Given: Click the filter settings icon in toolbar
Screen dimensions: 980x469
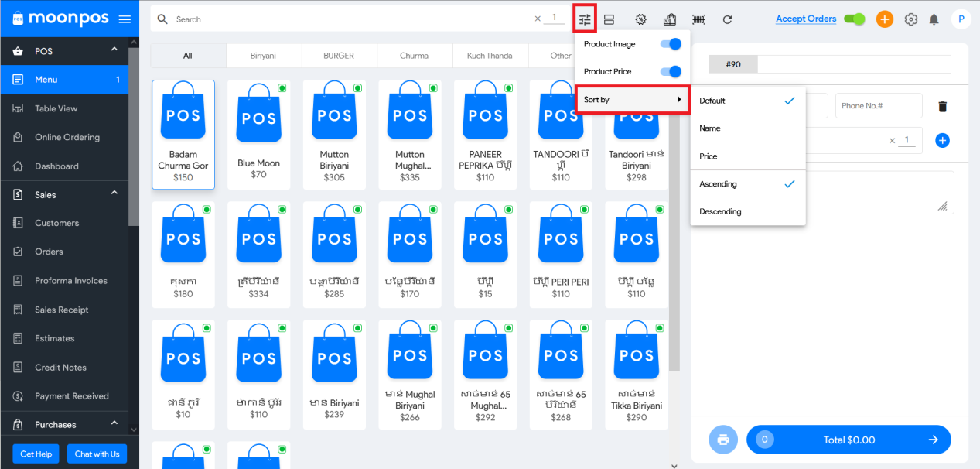Looking at the screenshot, I should (x=585, y=19).
